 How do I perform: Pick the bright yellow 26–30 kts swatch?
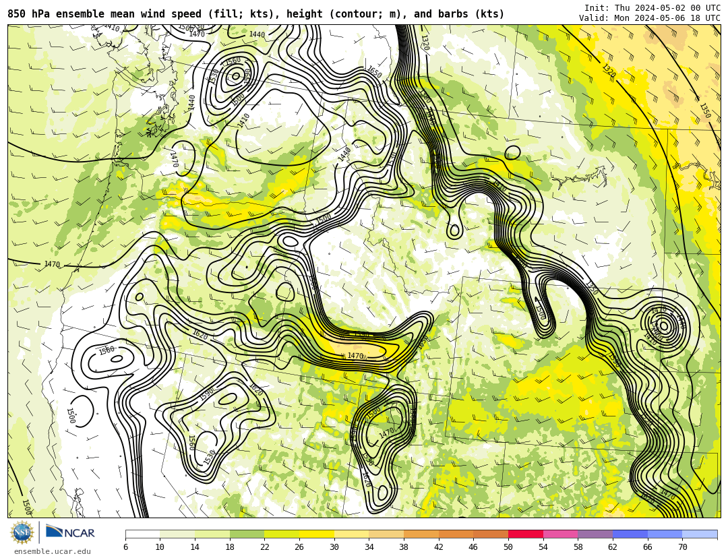pos(317,534)
